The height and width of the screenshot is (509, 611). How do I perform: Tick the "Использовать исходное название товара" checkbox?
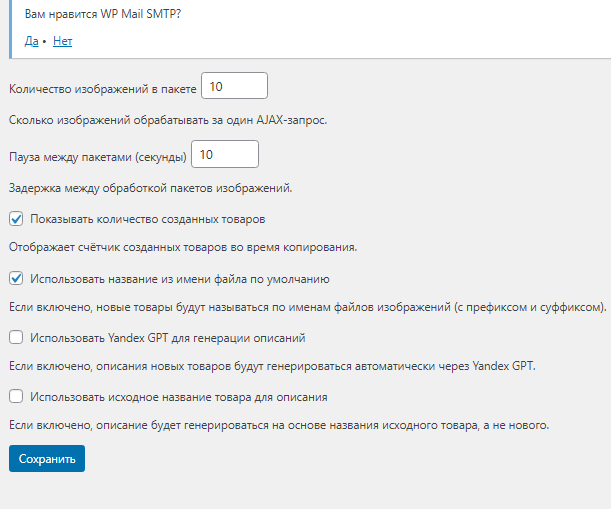tap(16, 397)
